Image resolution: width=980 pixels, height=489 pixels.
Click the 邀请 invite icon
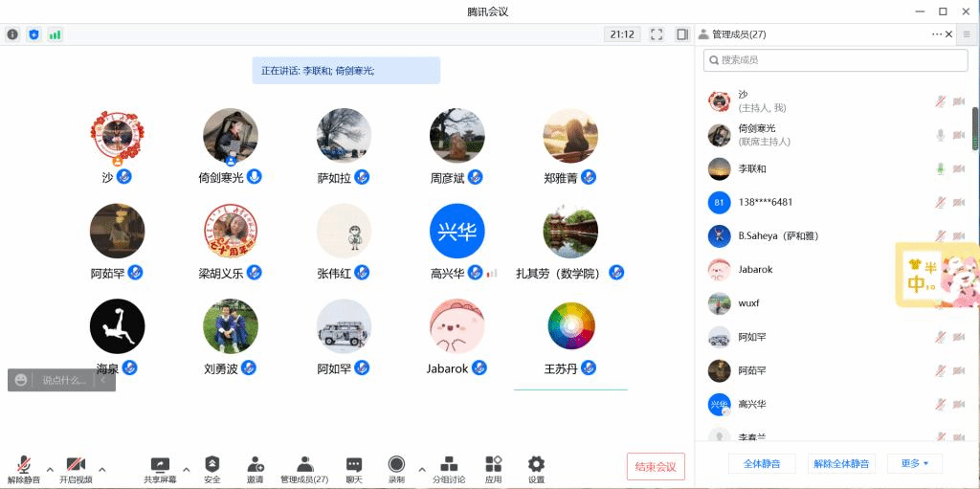click(256, 468)
